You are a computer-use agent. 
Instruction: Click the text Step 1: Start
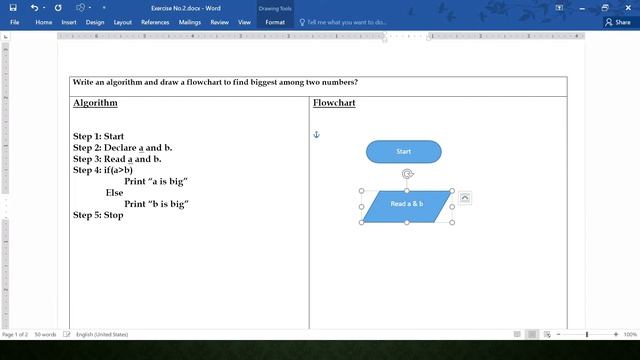click(98, 136)
